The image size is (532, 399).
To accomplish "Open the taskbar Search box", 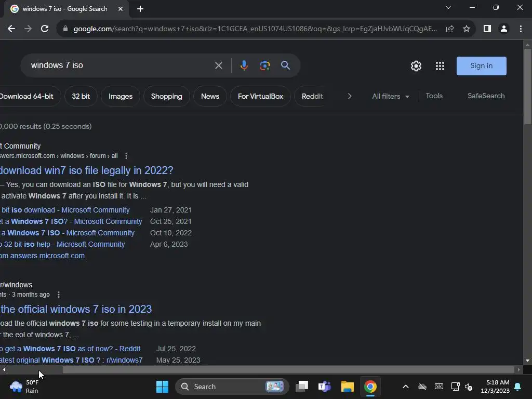I will [x=232, y=387].
